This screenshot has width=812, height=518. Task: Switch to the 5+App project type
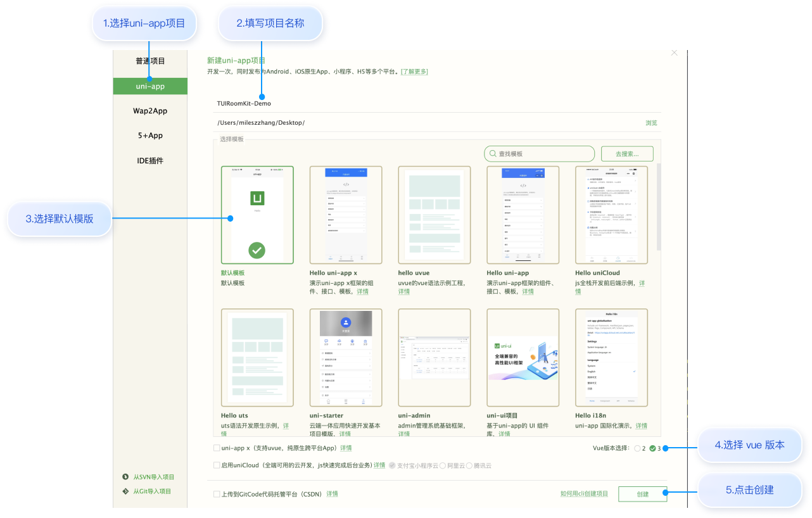pyautogui.click(x=150, y=136)
